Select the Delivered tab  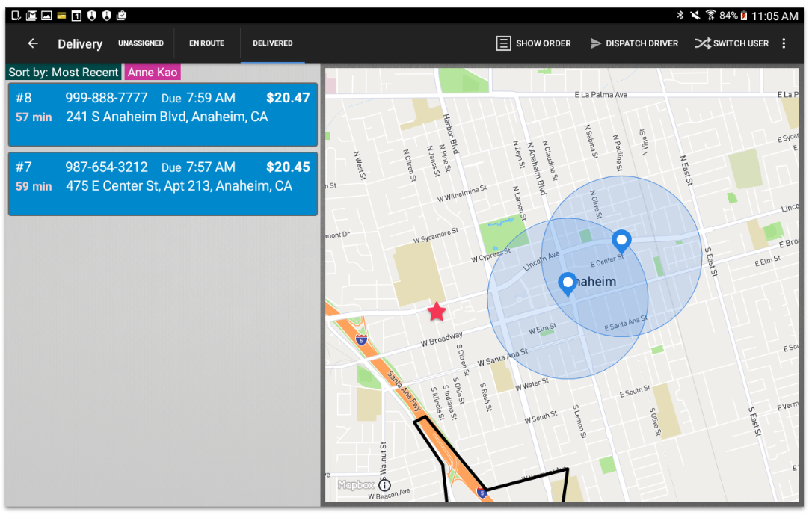click(273, 43)
